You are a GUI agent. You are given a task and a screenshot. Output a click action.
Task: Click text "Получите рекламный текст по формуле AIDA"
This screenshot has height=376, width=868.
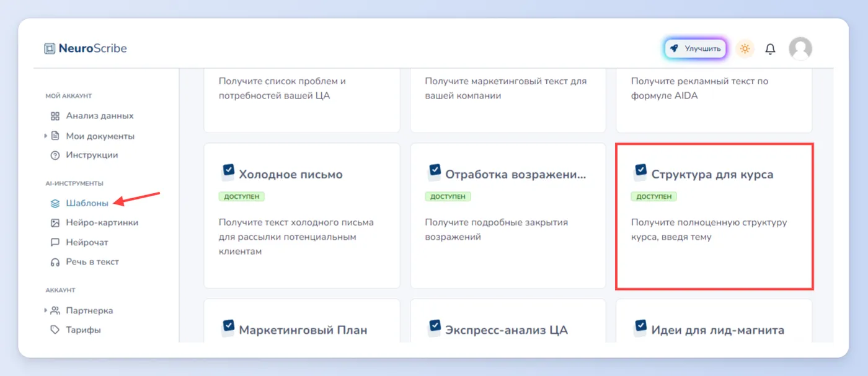[699, 89]
